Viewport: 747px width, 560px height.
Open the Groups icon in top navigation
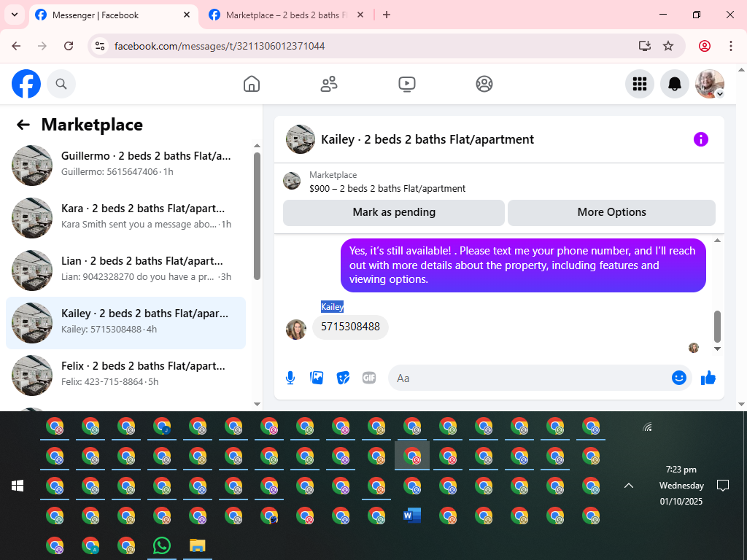(x=484, y=84)
